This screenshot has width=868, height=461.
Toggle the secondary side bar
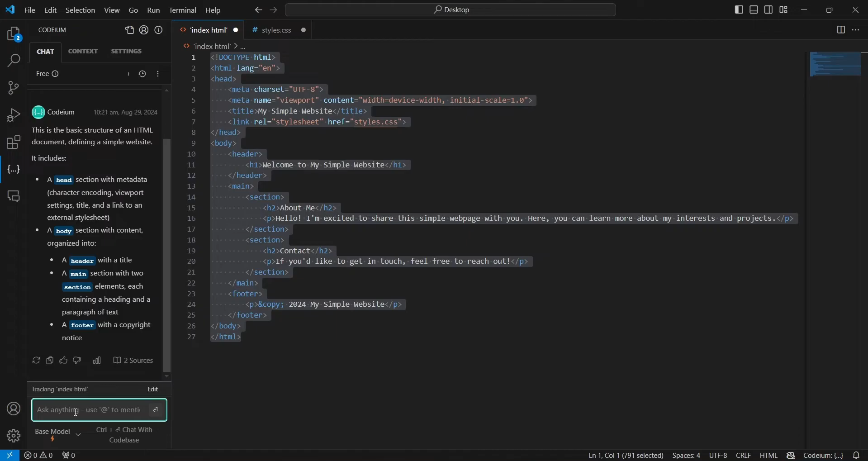[769, 10]
